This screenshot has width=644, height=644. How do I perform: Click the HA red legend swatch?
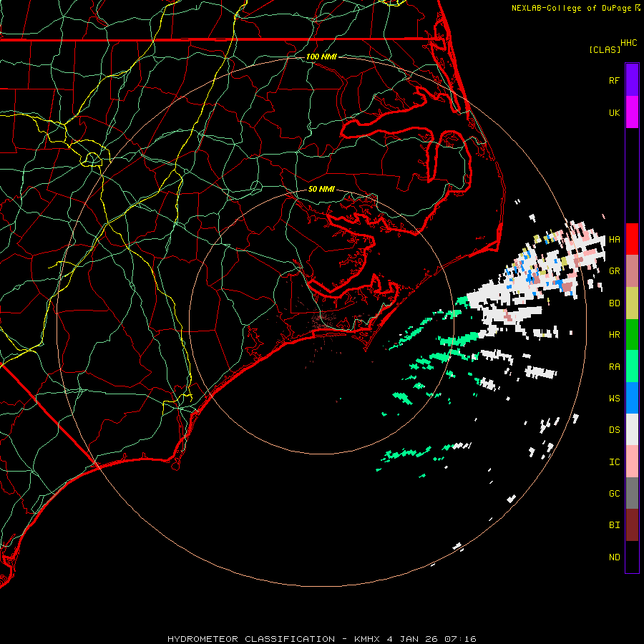[632, 239]
